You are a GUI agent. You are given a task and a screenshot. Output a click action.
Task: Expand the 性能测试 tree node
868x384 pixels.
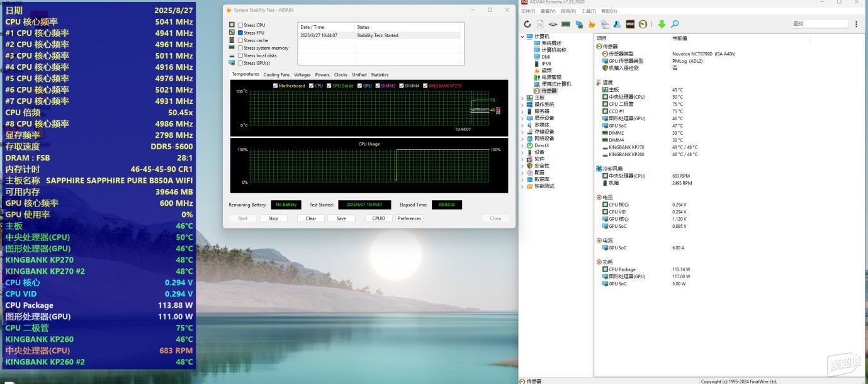[x=522, y=186]
